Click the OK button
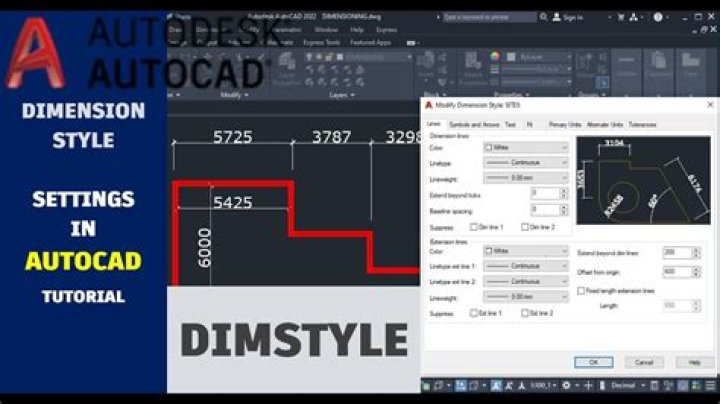 click(x=594, y=362)
